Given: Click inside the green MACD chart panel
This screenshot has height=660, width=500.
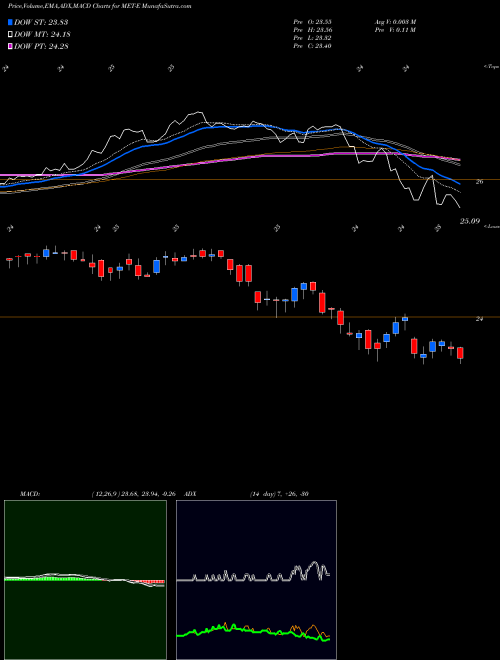Looking at the screenshot, I should 85,580.
